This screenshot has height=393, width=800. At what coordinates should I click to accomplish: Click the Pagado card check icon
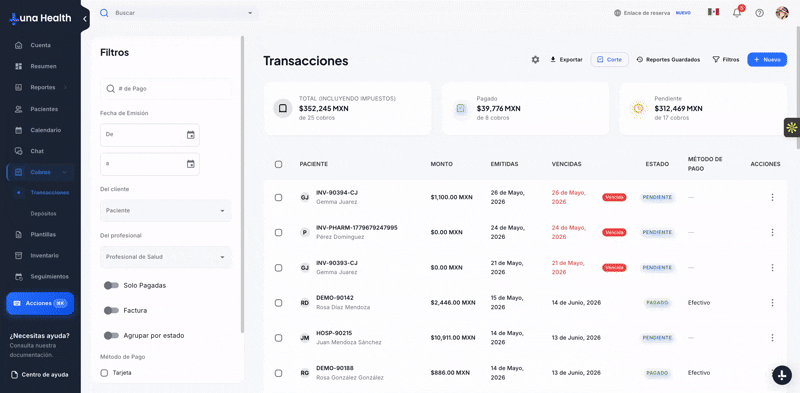tap(461, 108)
